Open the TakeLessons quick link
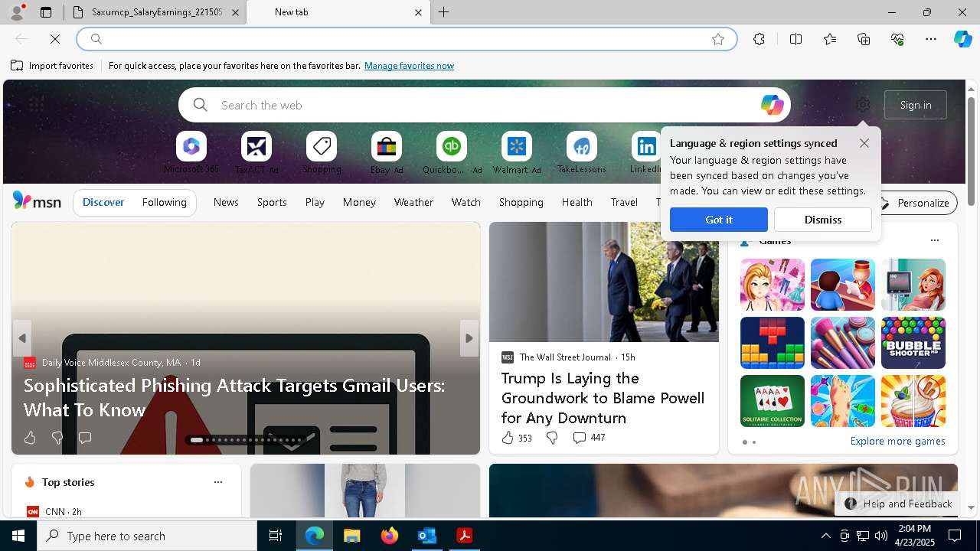The image size is (980, 551). click(x=582, y=153)
